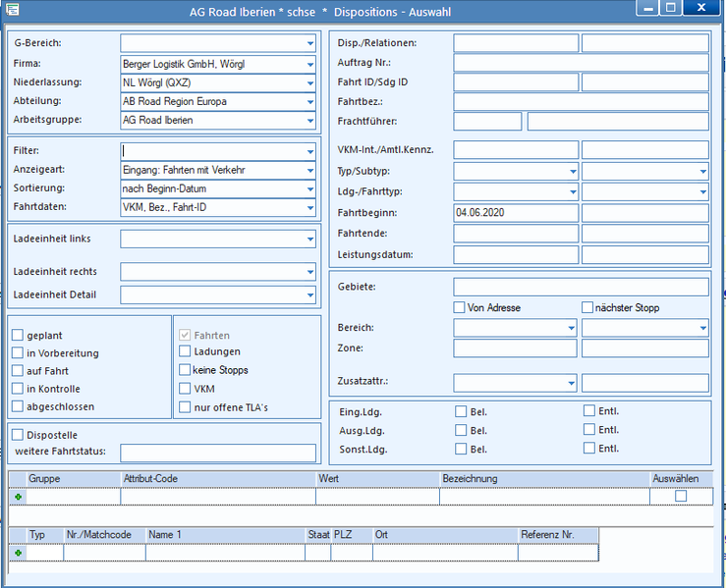726x588 pixels.
Task: Maximize the Dispositions - Auswahl window
Action: click(670, 8)
